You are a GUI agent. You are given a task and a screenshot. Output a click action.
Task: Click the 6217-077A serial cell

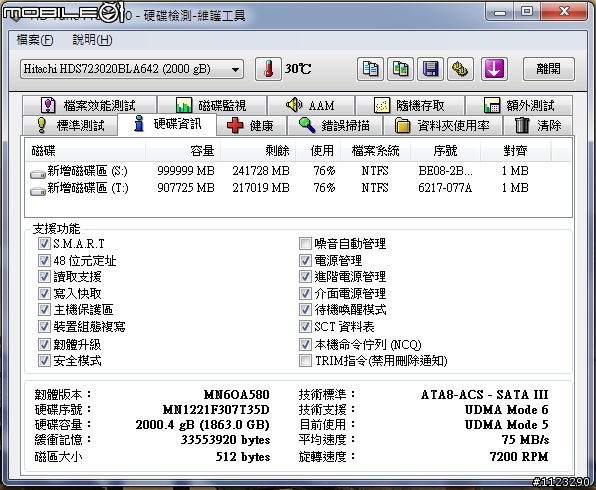445,188
